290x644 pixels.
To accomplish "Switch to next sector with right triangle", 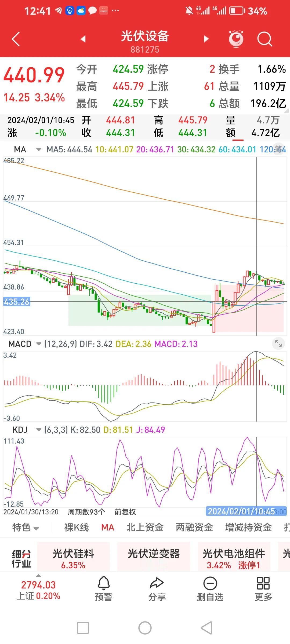I will 206,39.
